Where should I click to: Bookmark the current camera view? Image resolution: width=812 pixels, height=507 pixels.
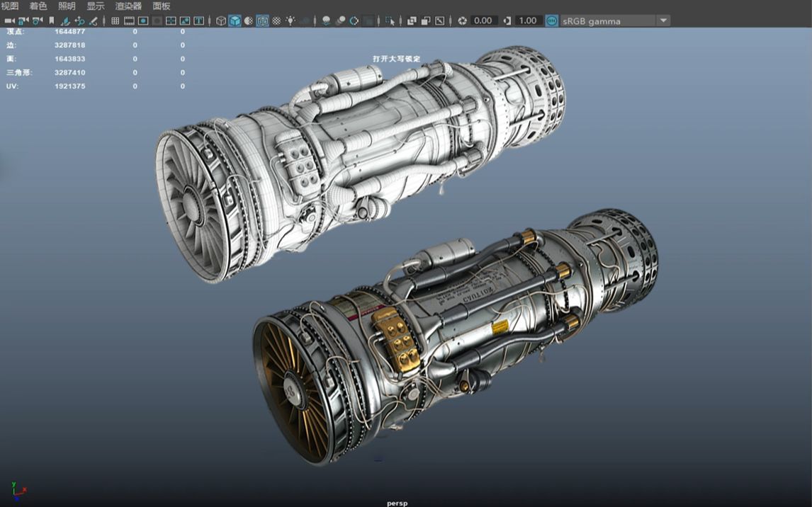pyautogui.click(x=51, y=21)
